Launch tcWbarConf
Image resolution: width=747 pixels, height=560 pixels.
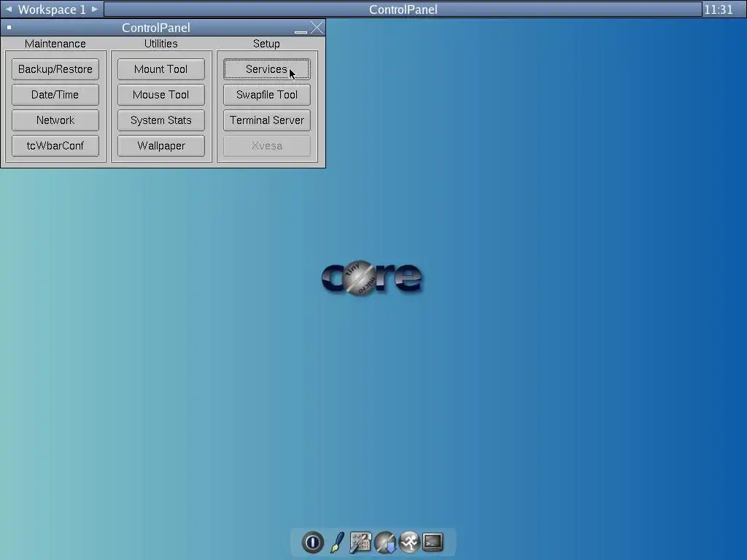tap(55, 146)
